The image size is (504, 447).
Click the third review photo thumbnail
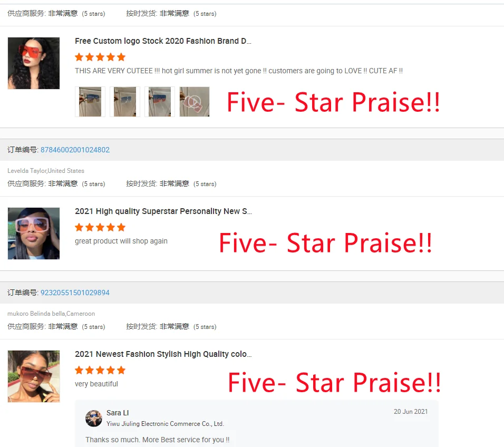pyautogui.click(x=160, y=102)
